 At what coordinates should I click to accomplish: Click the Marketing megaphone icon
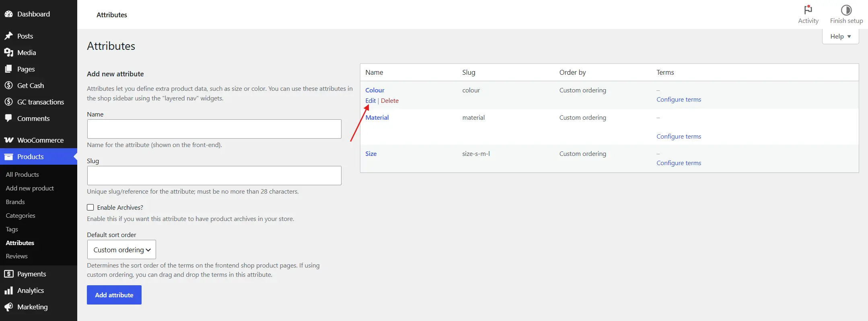pyautogui.click(x=8, y=307)
